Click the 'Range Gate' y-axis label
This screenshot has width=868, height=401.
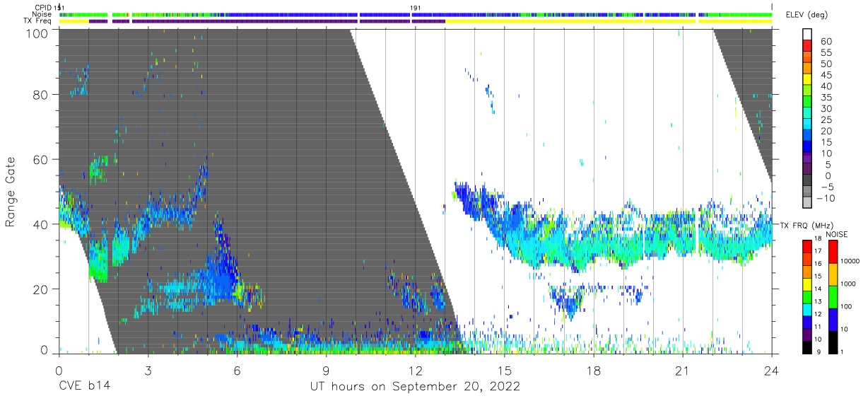click(x=11, y=192)
